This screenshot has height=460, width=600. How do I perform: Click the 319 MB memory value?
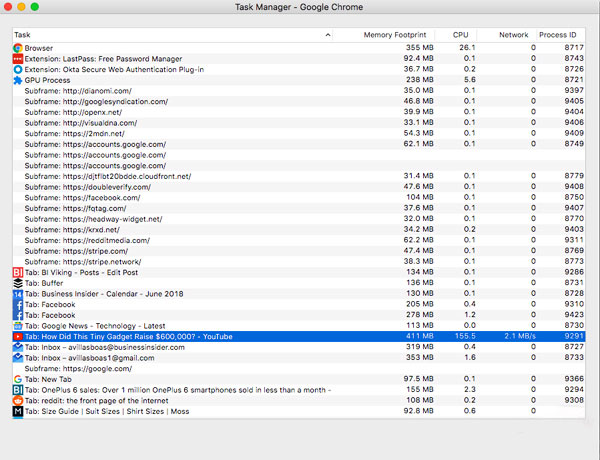pyautogui.click(x=419, y=347)
